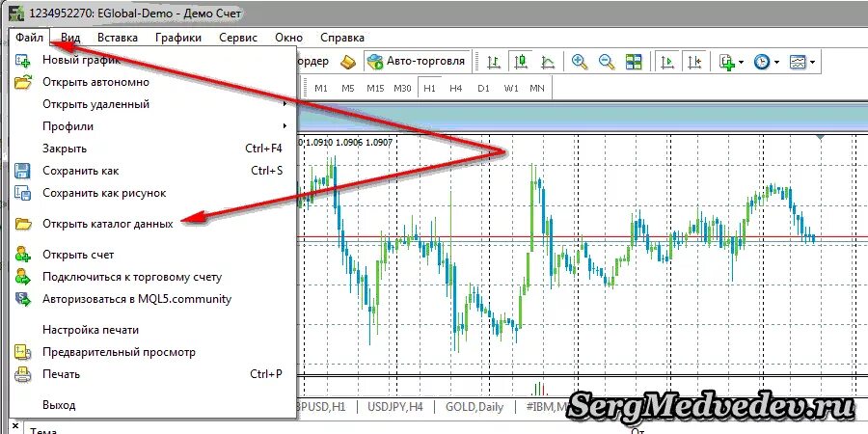This screenshot has width=868, height=434.
Task: Click the Тема column header
Action: tap(44, 430)
